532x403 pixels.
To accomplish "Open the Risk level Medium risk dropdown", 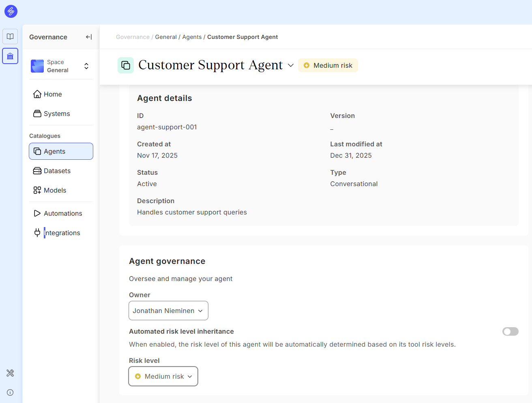I will [x=163, y=376].
